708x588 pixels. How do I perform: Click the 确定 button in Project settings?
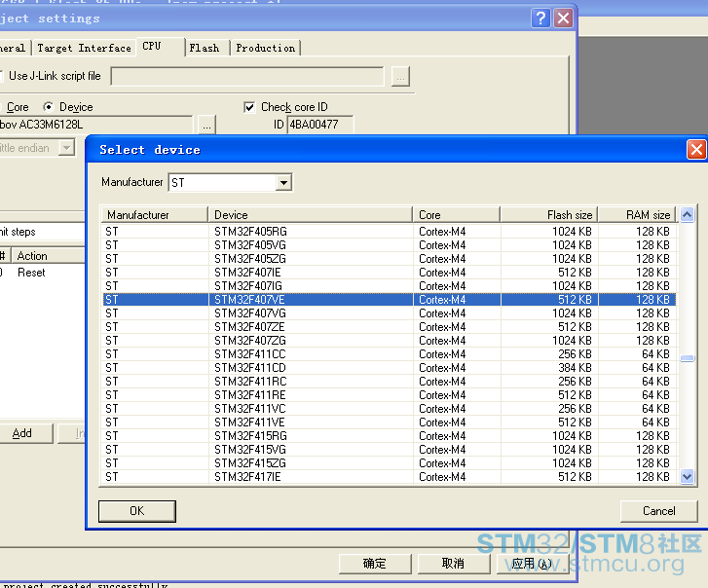click(375, 564)
